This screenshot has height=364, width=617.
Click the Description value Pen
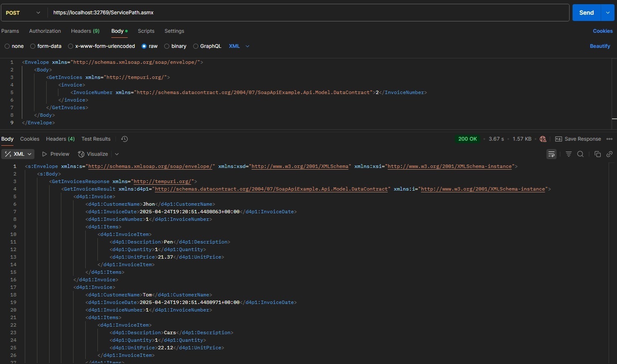click(168, 242)
